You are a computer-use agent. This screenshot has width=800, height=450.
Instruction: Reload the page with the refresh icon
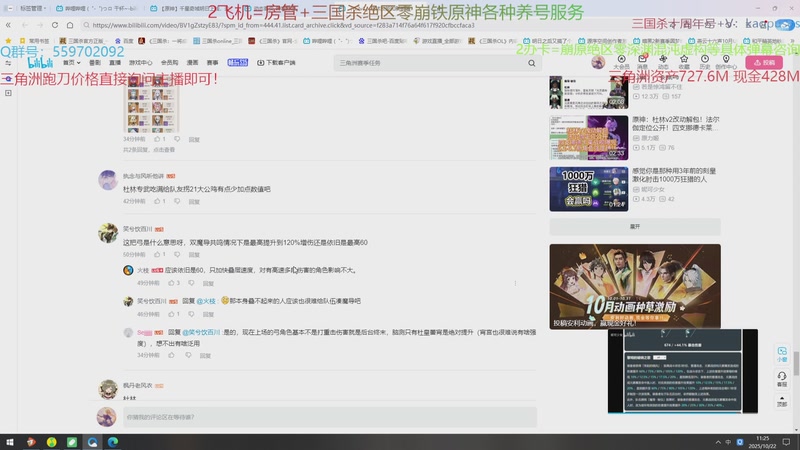pos(55,25)
